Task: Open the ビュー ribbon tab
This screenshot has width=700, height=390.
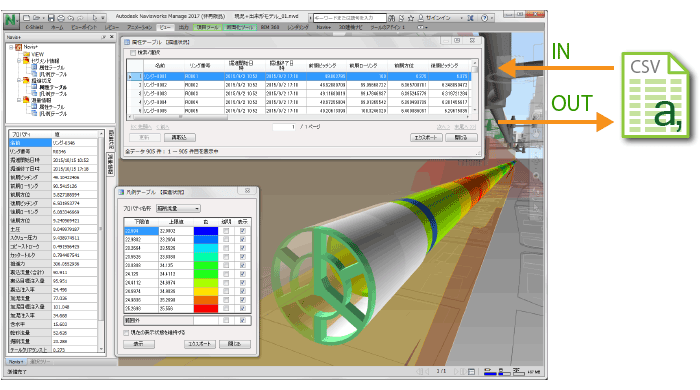Action: point(165,27)
